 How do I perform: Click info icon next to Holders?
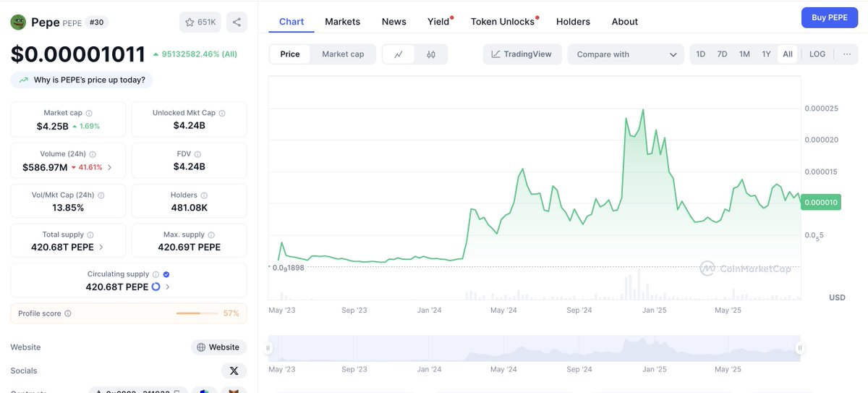tap(204, 195)
